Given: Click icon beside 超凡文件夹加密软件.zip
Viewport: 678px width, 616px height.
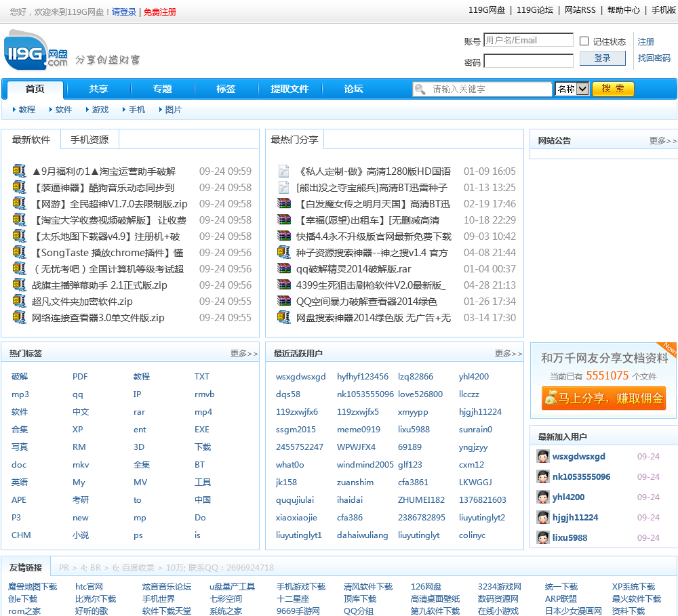Looking at the screenshot, I should click(x=19, y=301).
